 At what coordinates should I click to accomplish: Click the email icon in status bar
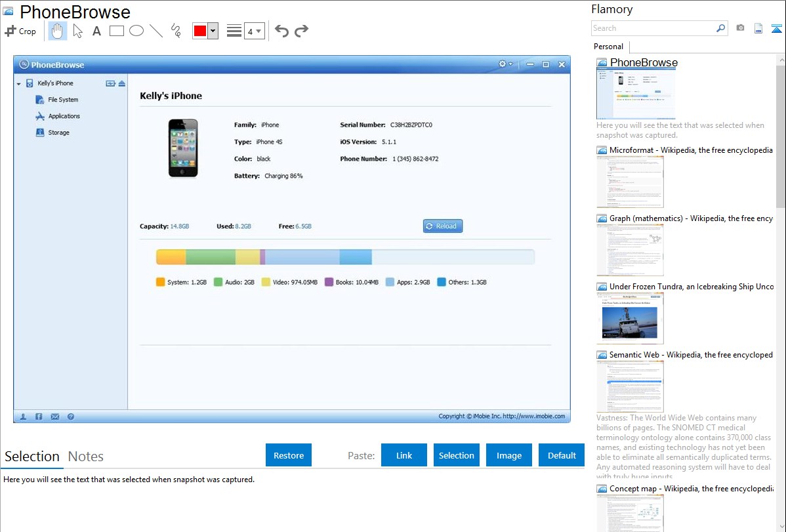(55, 417)
